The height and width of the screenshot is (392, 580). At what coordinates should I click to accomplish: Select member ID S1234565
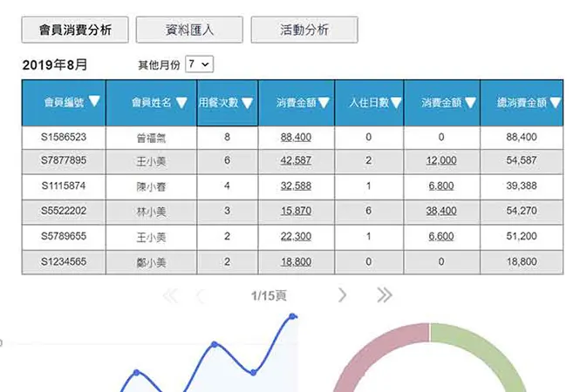click(x=64, y=261)
